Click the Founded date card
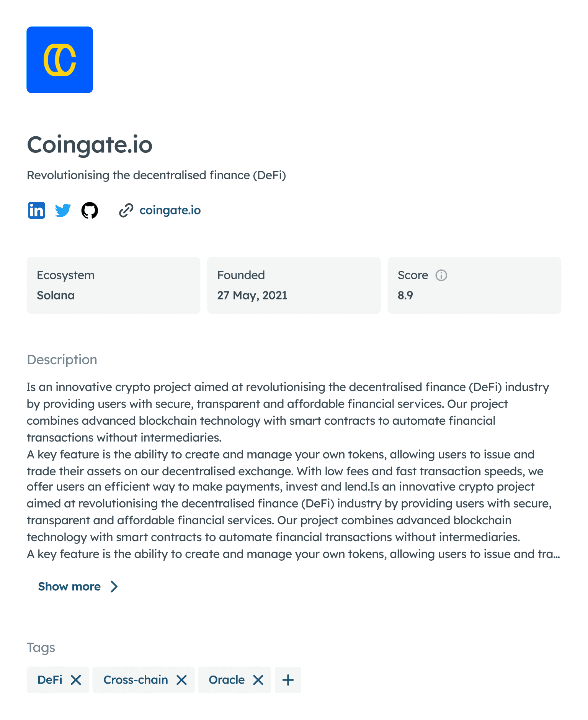The height and width of the screenshot is (720, 588). (294, 285)
